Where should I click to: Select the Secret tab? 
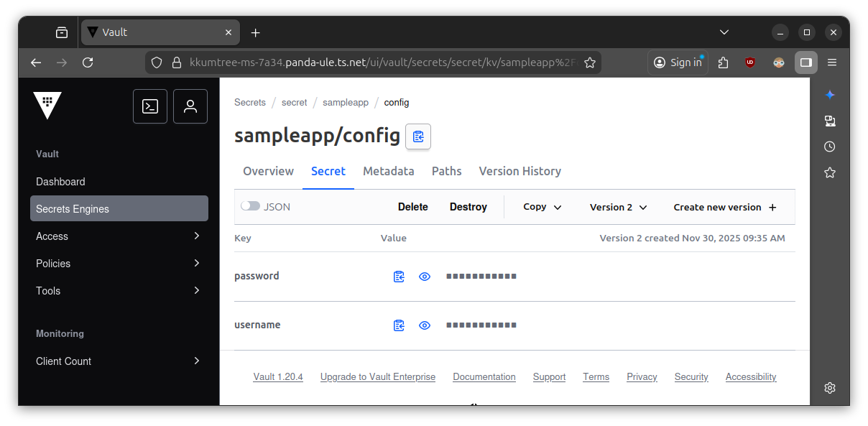click(x=328, y=171)
